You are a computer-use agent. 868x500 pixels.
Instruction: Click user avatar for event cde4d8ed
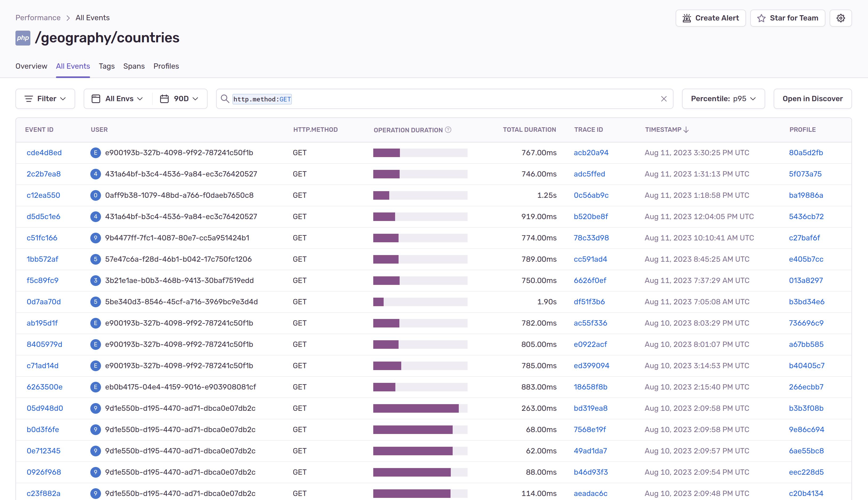click(x=95, y=153)
